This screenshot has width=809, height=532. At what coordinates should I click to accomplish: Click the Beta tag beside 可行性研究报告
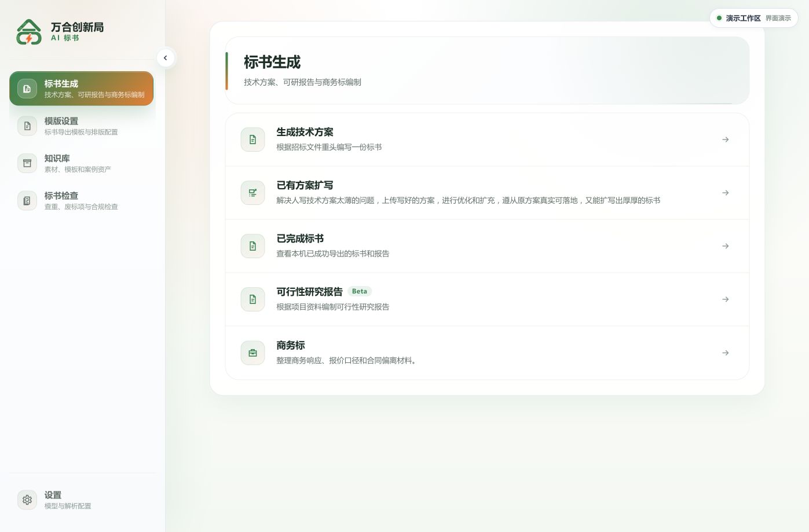(x=360, y=291)
